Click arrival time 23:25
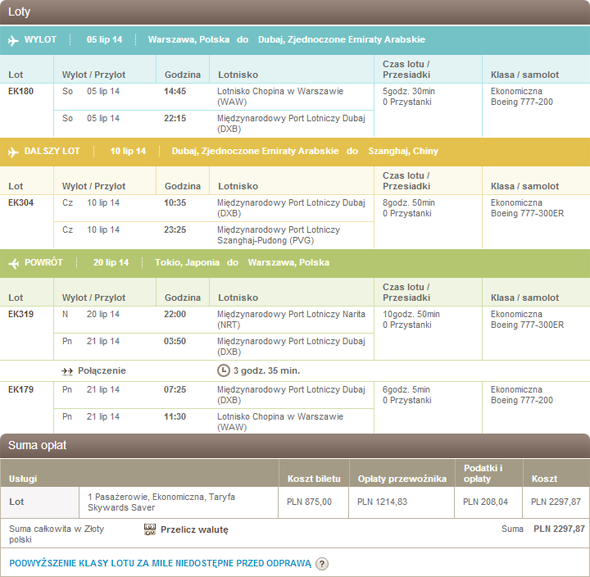 click(175, 230)
